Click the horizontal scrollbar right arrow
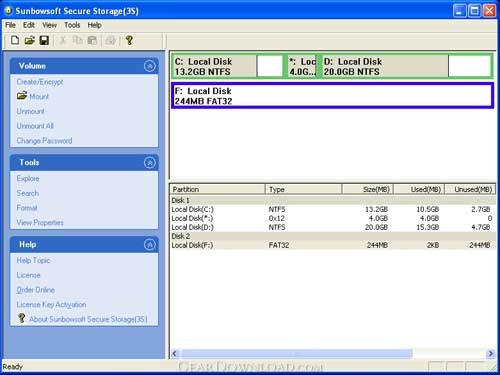500x375 pixels. [491, 354]
